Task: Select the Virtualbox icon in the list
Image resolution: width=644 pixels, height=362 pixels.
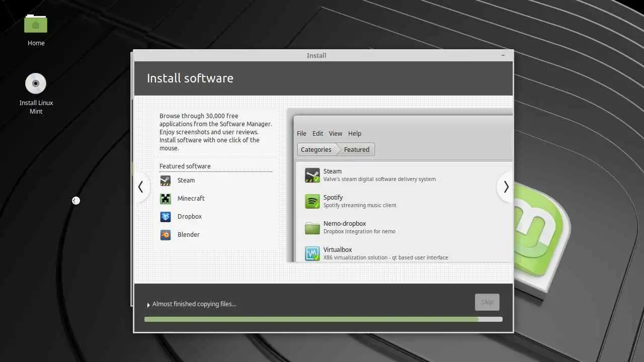Action: [312, 253]
